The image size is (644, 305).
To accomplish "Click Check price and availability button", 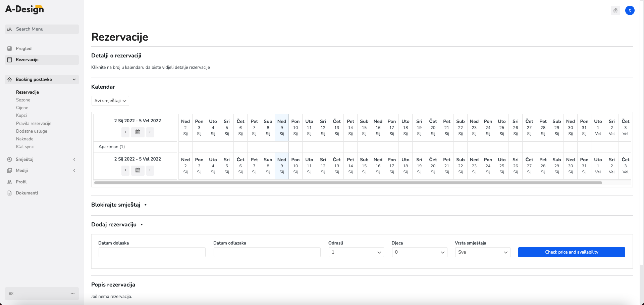I will pyautogui.click(x=572, y=252).
